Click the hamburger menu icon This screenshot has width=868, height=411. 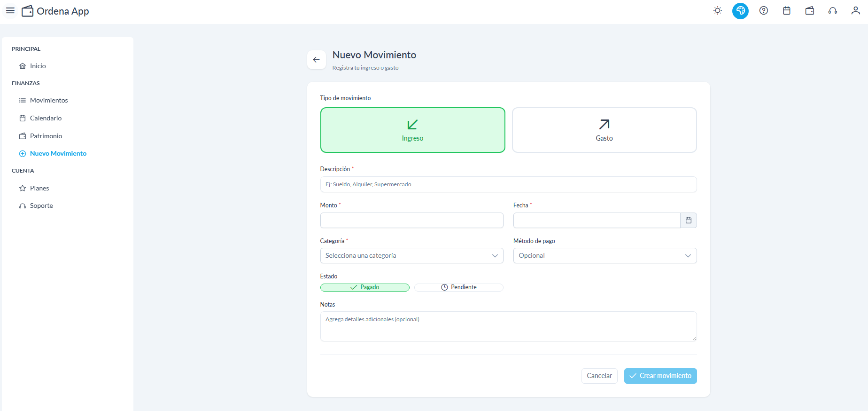click(10, 10)
